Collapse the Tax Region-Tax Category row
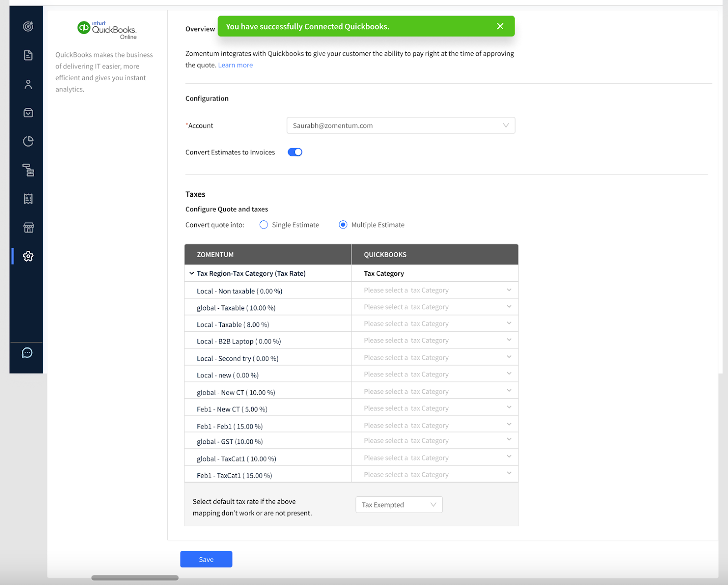The height and width of the screenshot is (585, 728). (192, 273)
